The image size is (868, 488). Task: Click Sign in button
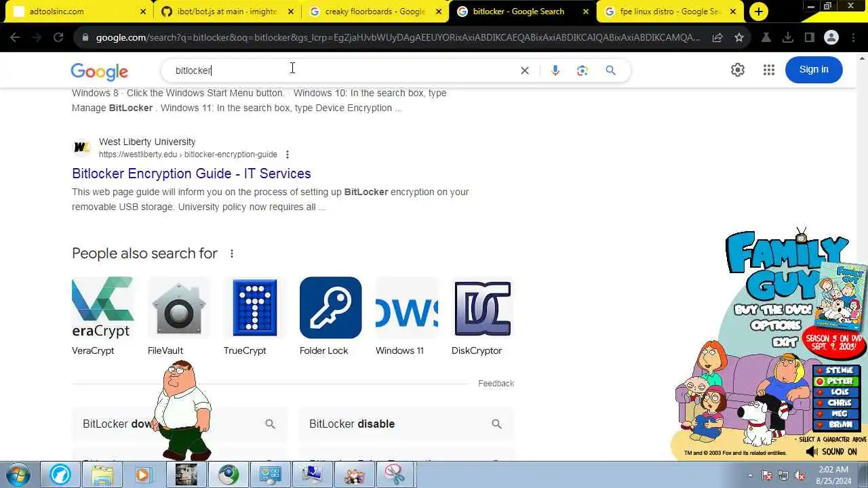point(814,70)
